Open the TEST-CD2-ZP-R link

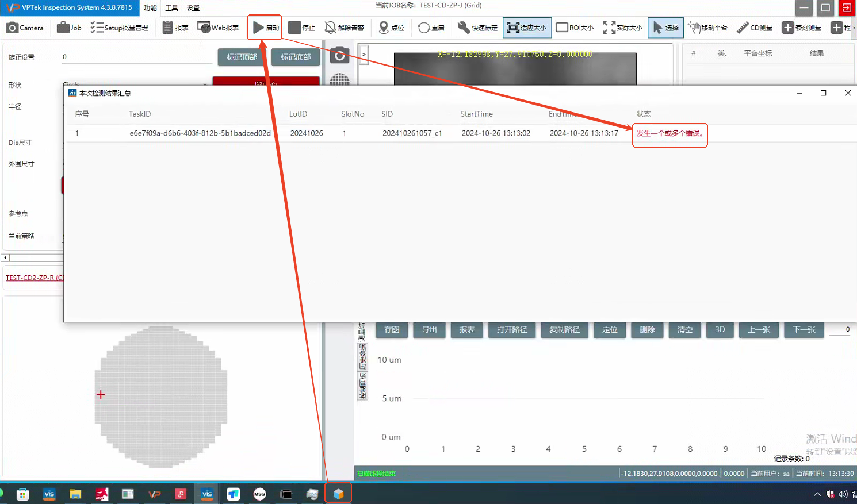(x=34, y=278)
